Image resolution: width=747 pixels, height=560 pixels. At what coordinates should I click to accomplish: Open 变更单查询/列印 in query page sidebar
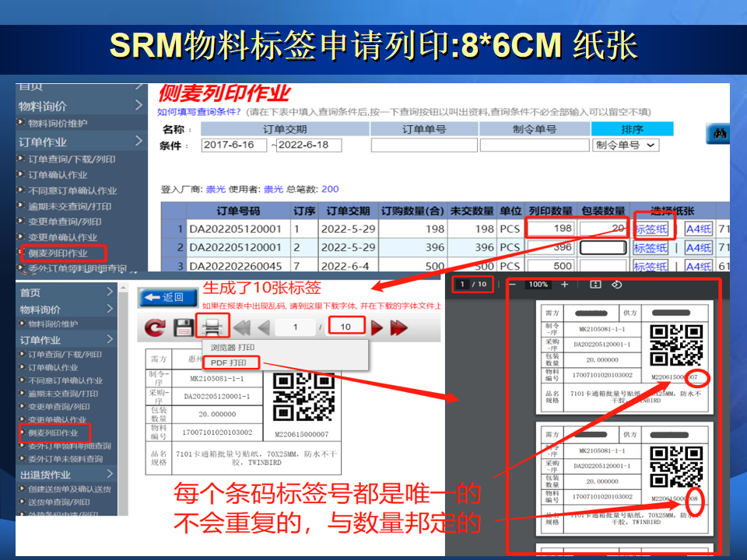65,222
